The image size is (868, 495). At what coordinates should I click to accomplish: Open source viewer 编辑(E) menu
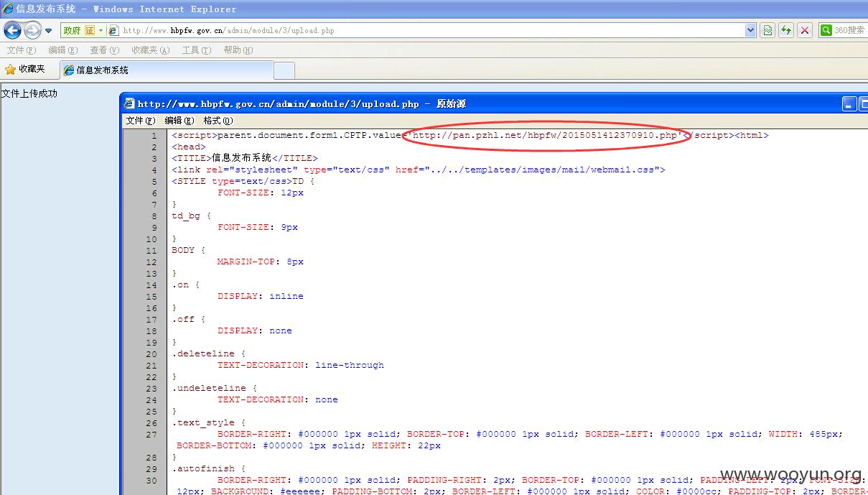coord(179,121)
